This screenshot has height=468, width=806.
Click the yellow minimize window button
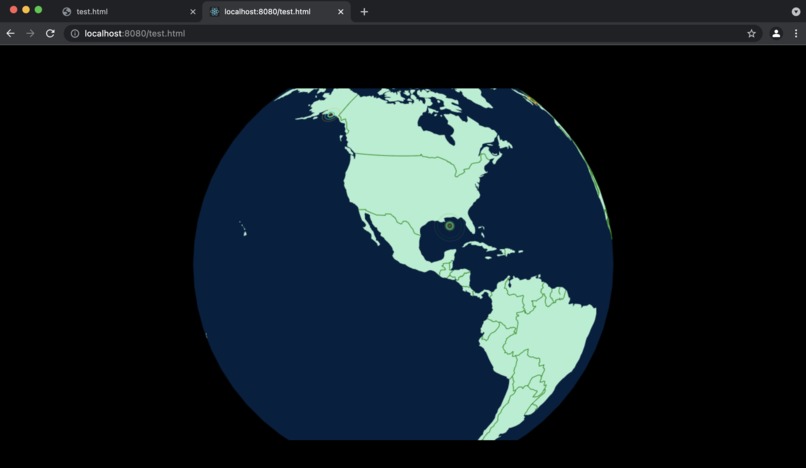click(26, 10)
